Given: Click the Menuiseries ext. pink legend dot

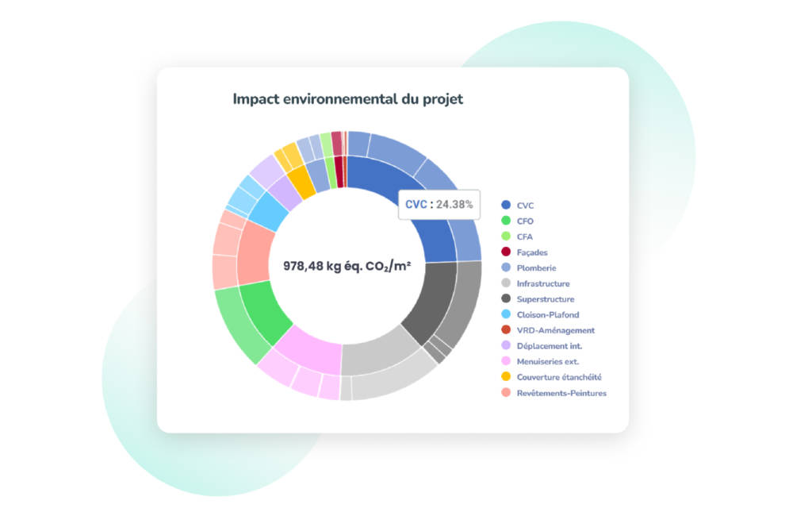Looking at the screenshot, I should click(x=506, y=361).
